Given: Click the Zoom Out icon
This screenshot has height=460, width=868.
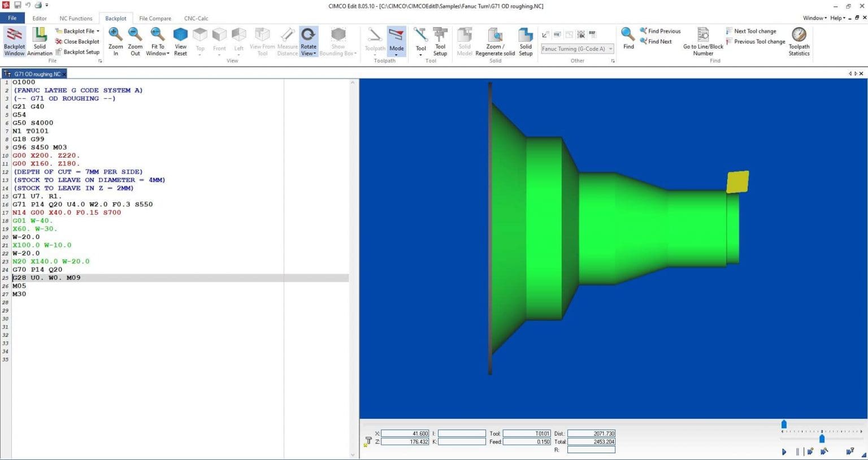Looking at the screenshot, I should [135, 41].
